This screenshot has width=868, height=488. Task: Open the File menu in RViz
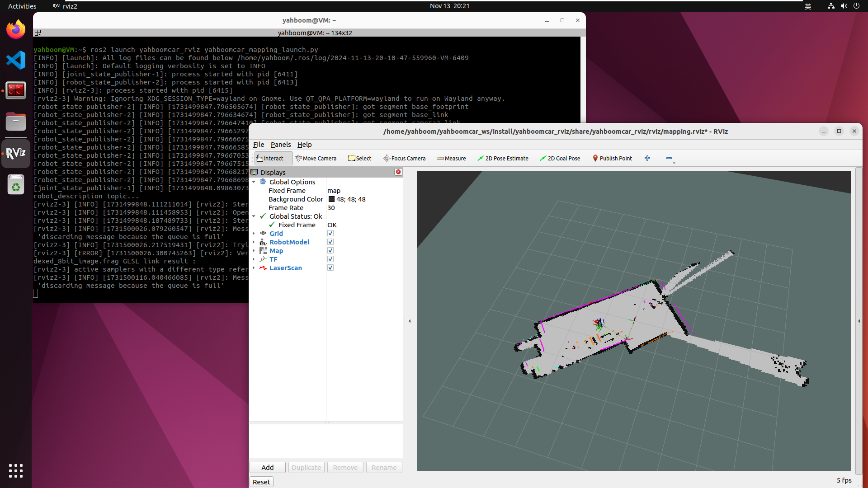pyautogui.click(x=259, y=145)
